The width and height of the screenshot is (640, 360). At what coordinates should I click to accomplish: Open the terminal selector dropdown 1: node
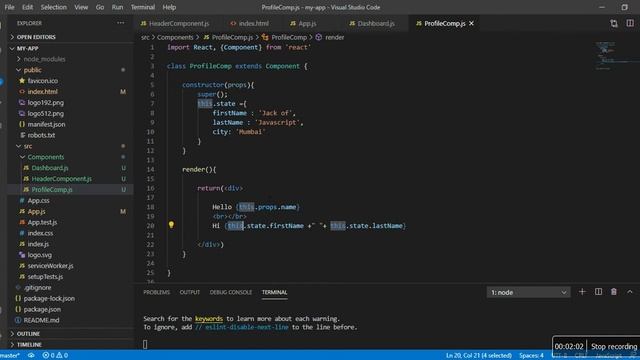tap(529, 292)
